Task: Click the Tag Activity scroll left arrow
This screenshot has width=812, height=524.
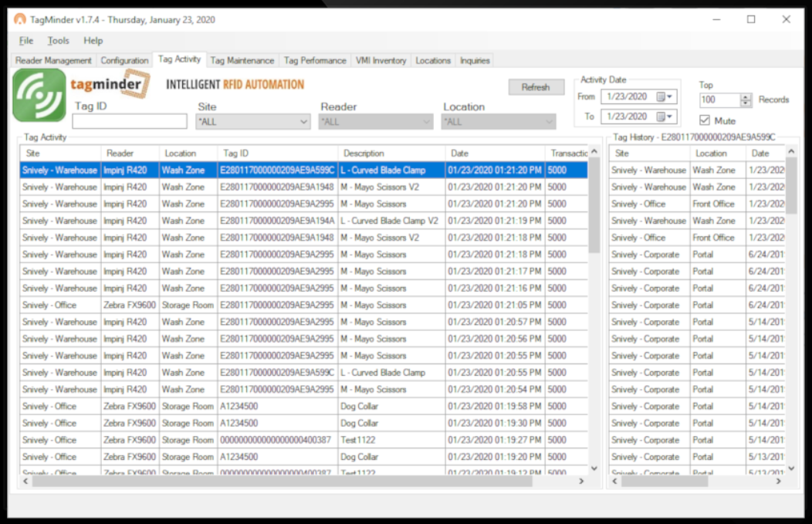Action: (x=25, y=481)
